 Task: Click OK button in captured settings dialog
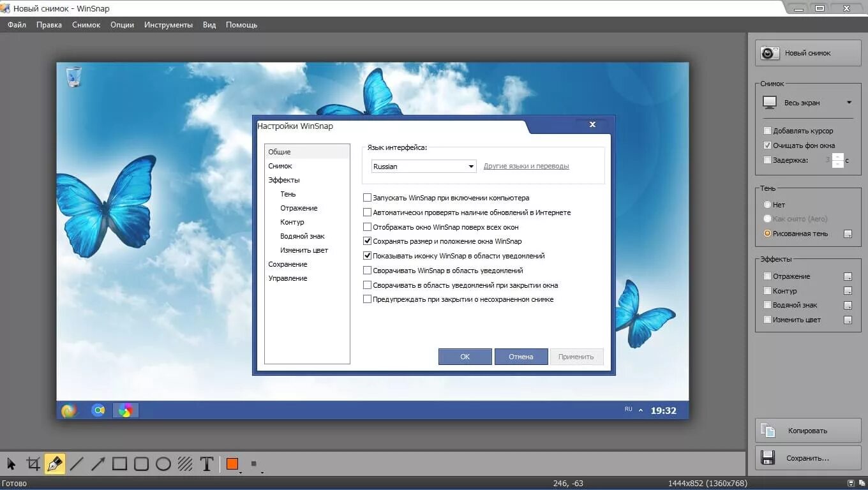465,357
